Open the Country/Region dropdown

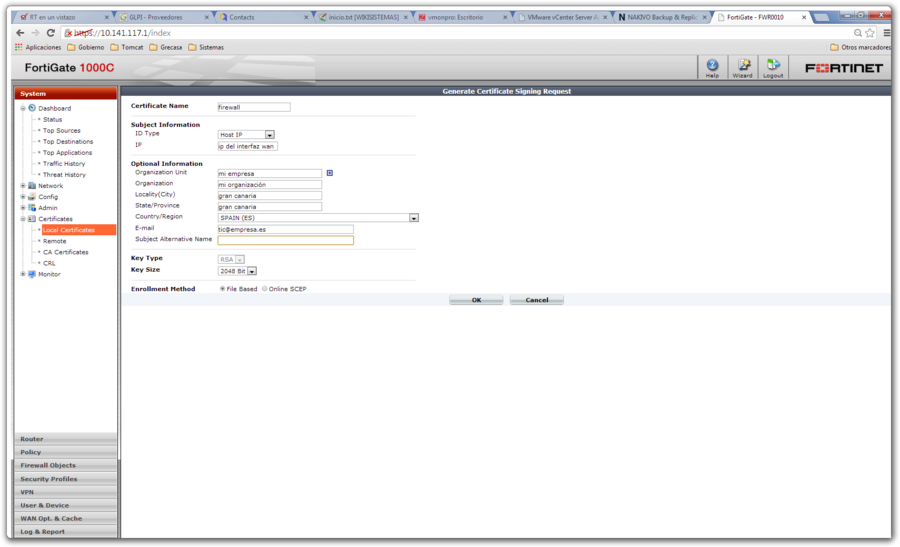[x=413, y=217]
